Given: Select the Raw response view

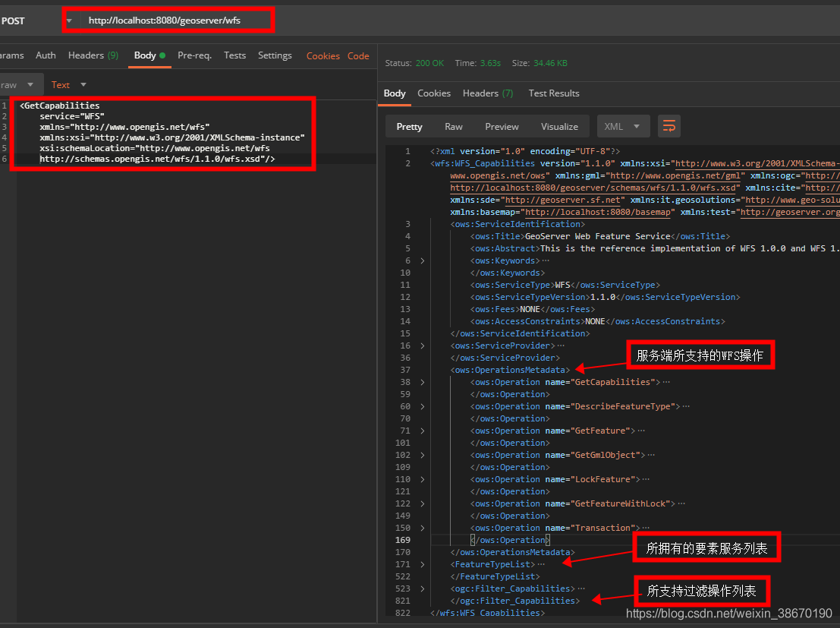Looking at the screenshot, I should click(x=454, y=126).
